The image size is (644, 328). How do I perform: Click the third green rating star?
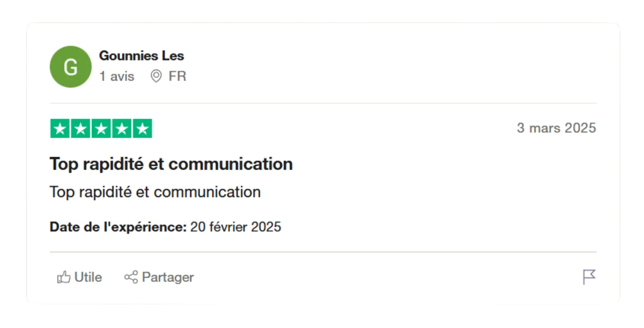pos(101,128)
